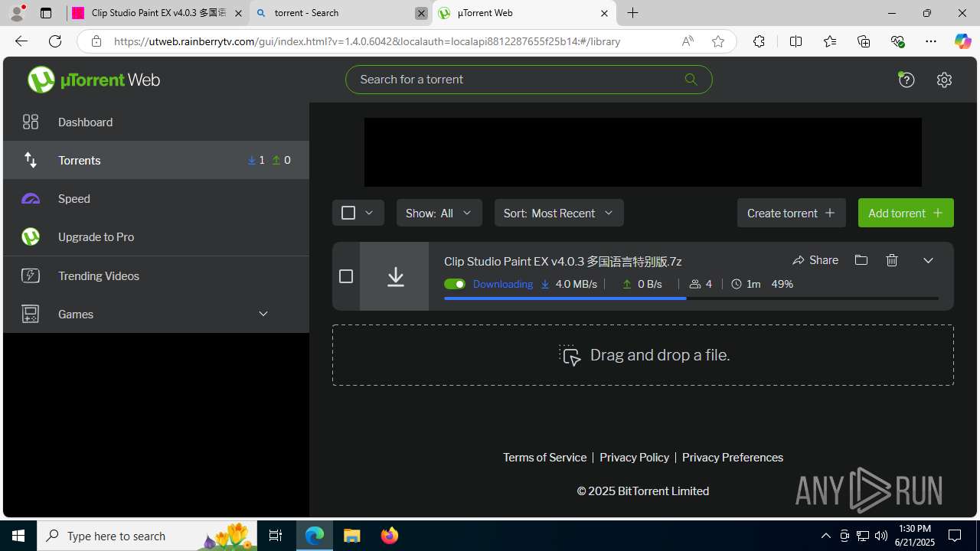Click the Clip Studio Paint EX torrent name
980x551 pixels.
pyautogui.click(x=563, y=261)
